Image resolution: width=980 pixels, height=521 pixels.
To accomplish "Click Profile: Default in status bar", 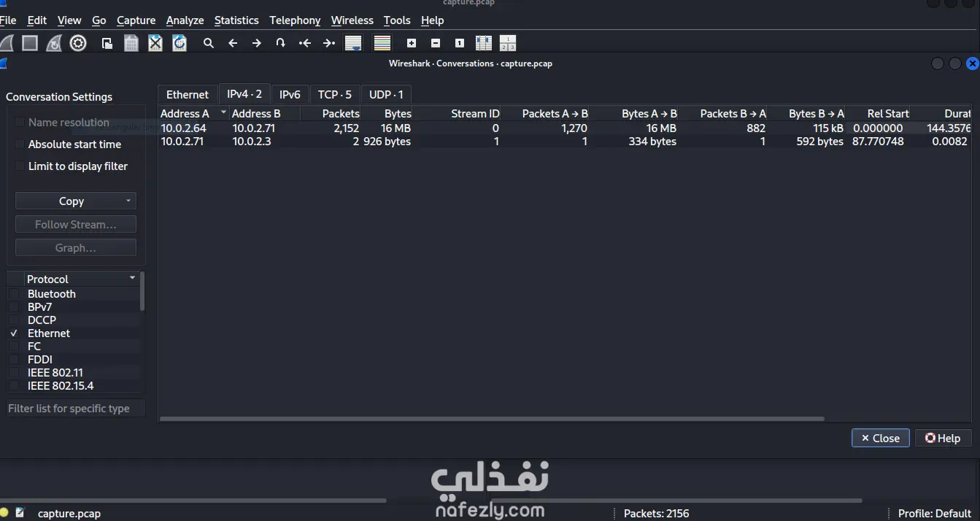I will (934, 513).
